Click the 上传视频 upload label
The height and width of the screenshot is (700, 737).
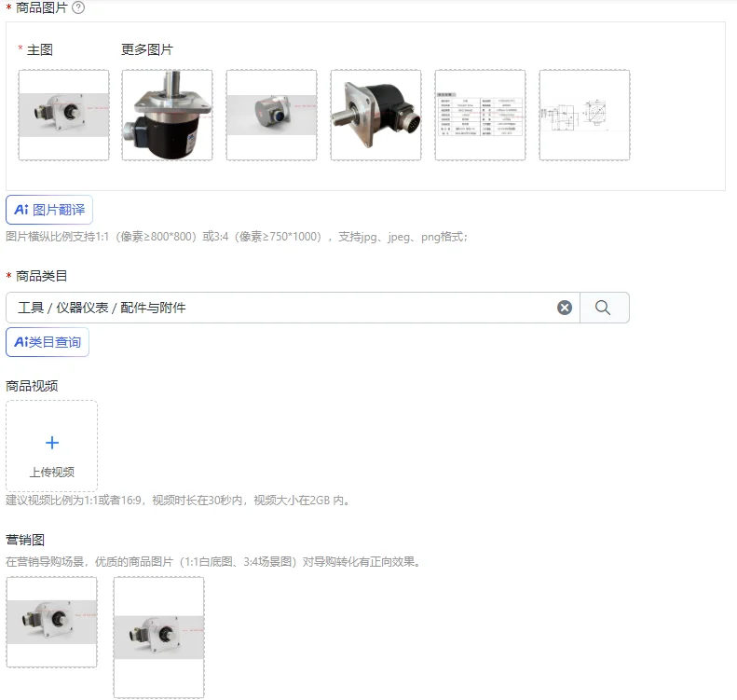(x=52, y=472)
